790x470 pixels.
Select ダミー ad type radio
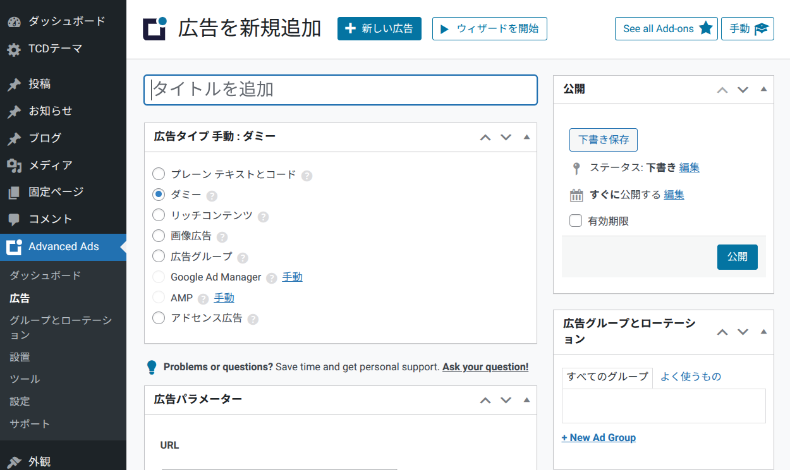tap(159, 194)
